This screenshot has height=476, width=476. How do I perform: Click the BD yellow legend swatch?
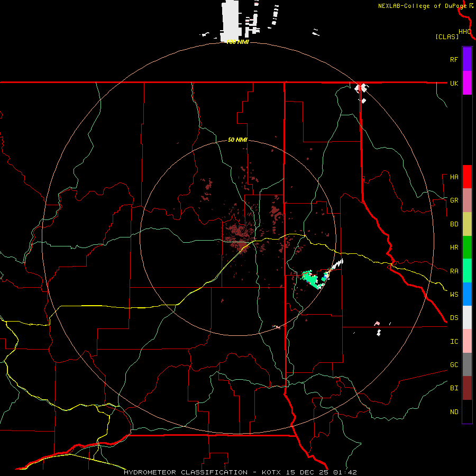[x=467, y=224]
